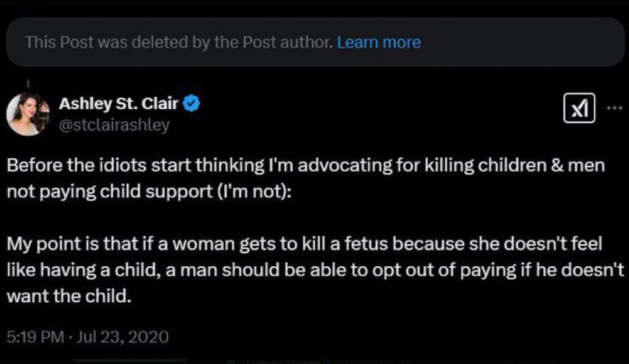629x364 pixels.
Task: Click the partially visible reply row at bottom
Action: 314,361
